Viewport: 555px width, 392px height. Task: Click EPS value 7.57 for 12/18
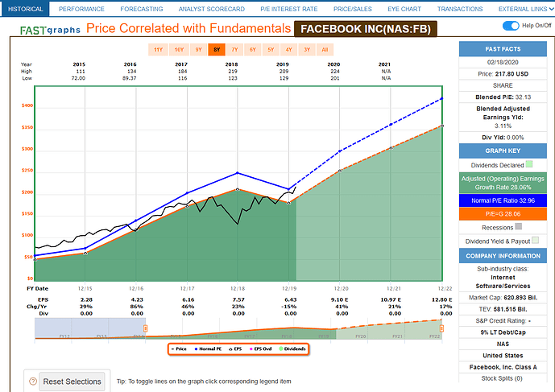[238, 299]
